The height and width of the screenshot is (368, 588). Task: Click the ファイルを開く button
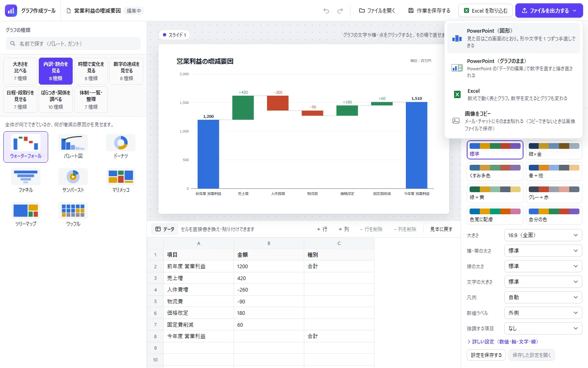coord(377,11)
